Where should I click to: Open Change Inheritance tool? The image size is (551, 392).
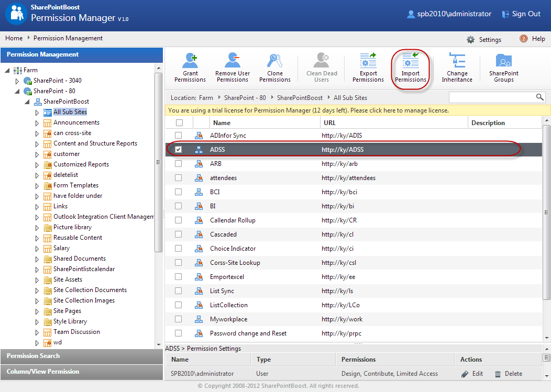point(457,68)
